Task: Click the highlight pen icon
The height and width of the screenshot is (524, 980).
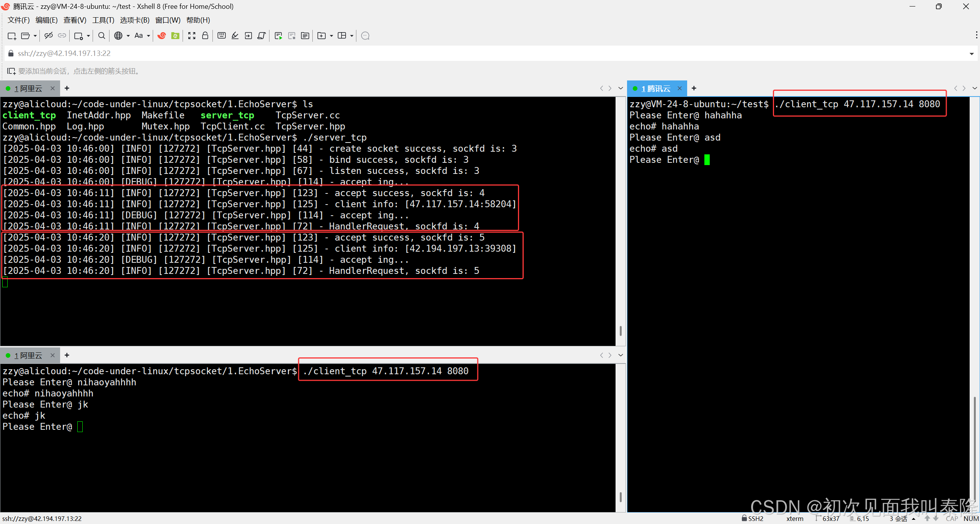Action: coord(235,36)
